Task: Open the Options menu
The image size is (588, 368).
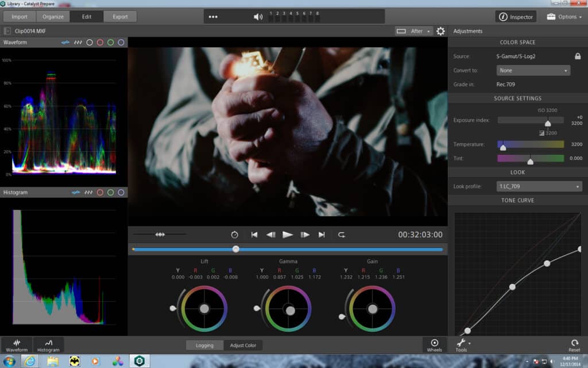Action: point(564,17)
